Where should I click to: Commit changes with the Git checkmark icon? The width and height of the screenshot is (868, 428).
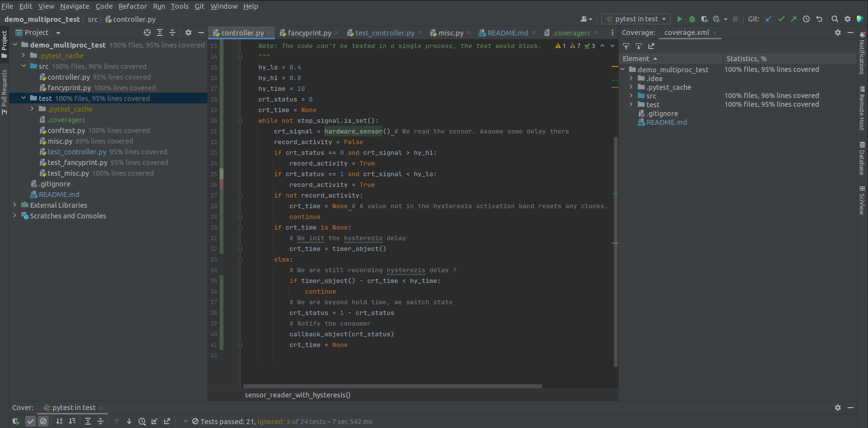(x=781, y=19)
